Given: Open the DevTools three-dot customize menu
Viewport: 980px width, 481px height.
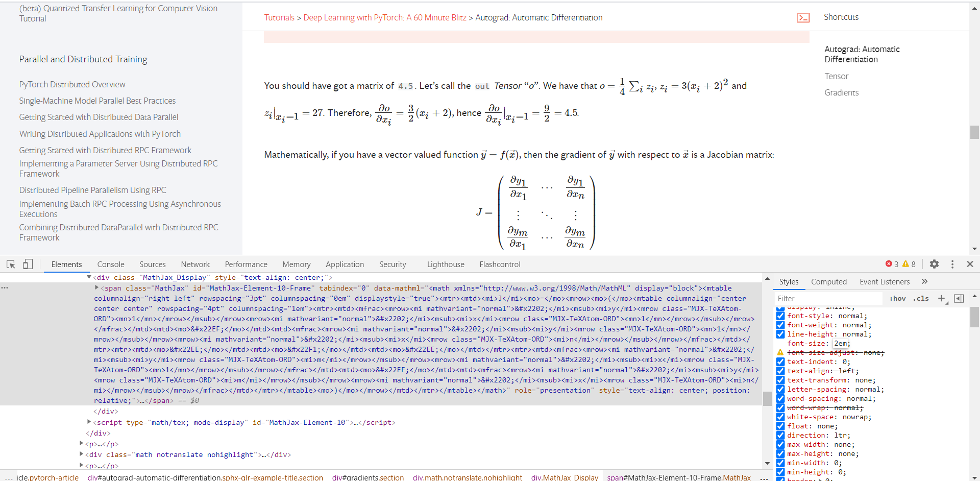Looking at the screenshot, I should point(952,264).
